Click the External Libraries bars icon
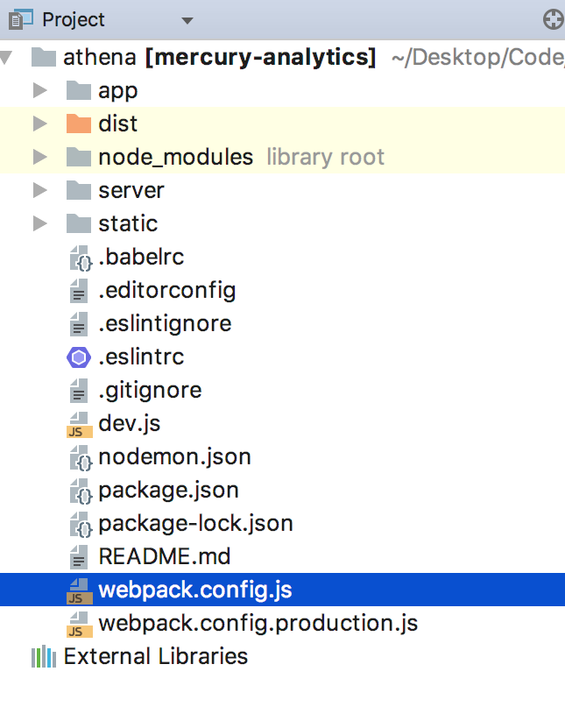The image size is (565, 728). [44, 656]
